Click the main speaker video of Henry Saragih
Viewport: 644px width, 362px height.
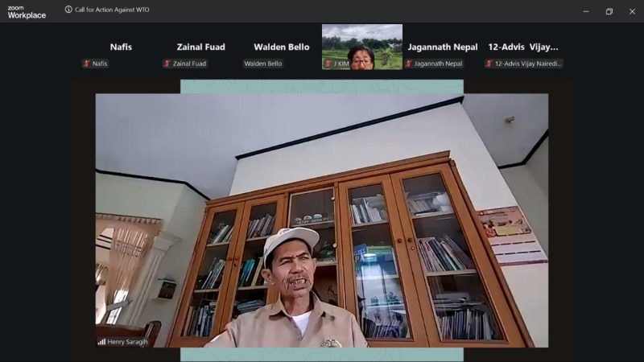pos(322,220)
